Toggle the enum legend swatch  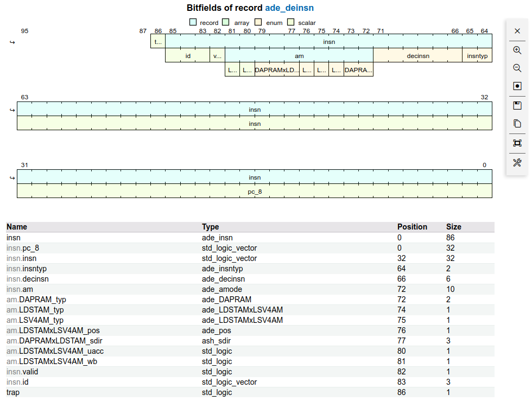tap(258, 22)
